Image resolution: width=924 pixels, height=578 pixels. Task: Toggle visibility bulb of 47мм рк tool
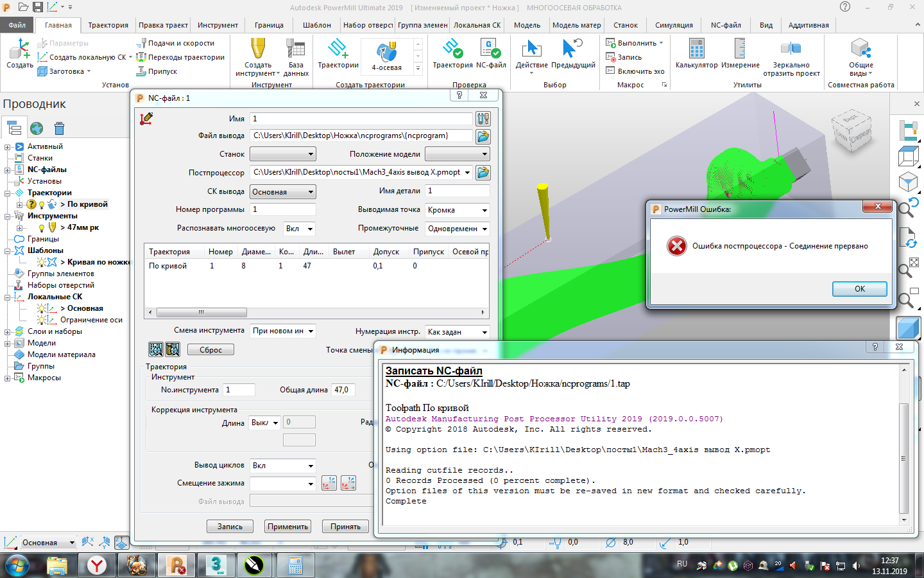point(42,228)
